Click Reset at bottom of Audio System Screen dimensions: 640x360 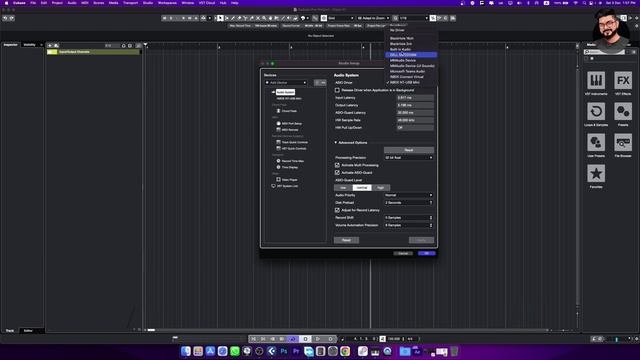coord(347,240)
